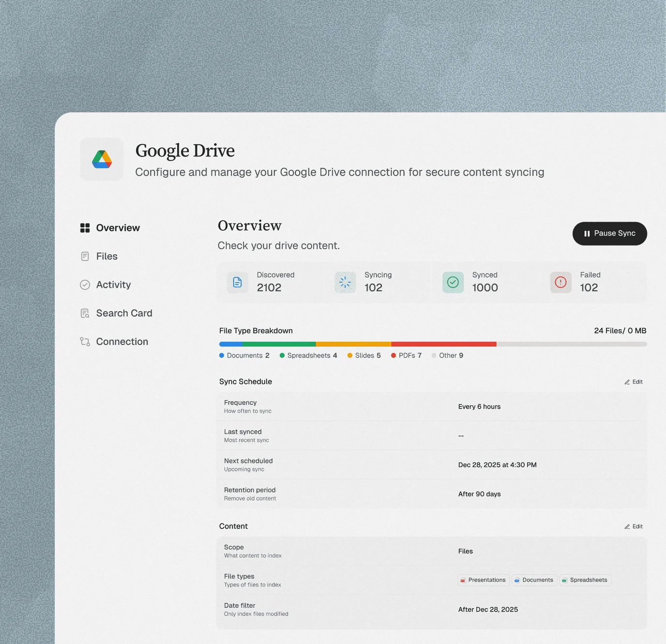The width and height of the screenshot is (666, 644).
Task: Click the Failed red alert icon
Action: pos(560,282)
